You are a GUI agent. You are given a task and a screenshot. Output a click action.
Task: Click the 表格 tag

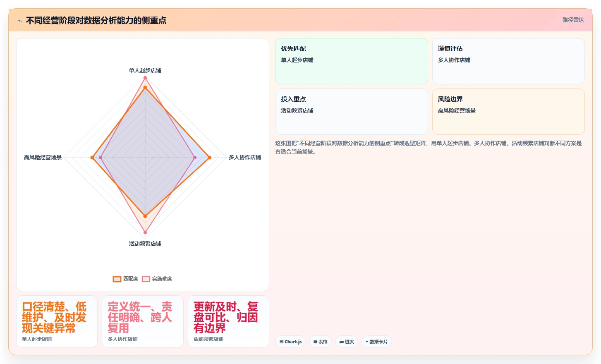point(321,342)
